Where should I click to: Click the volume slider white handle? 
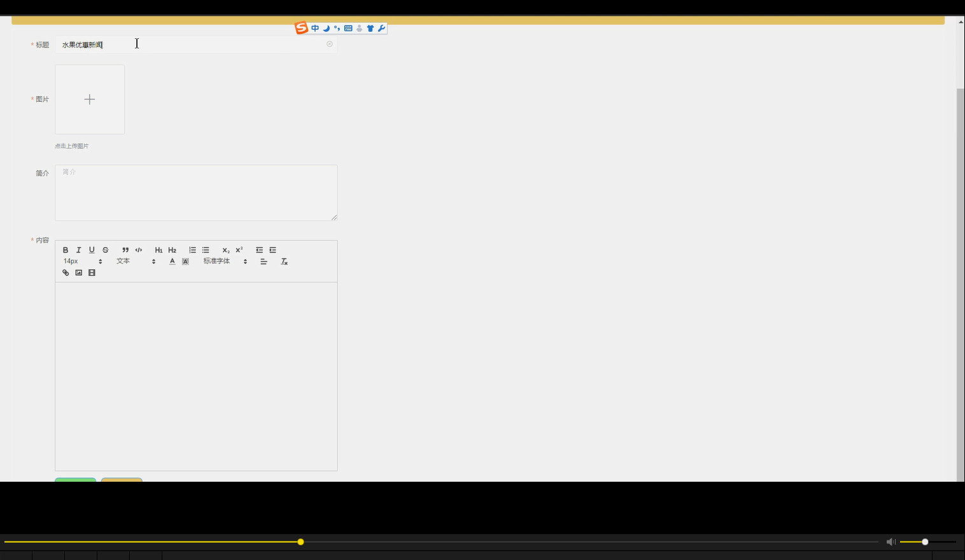click(925, 542)
